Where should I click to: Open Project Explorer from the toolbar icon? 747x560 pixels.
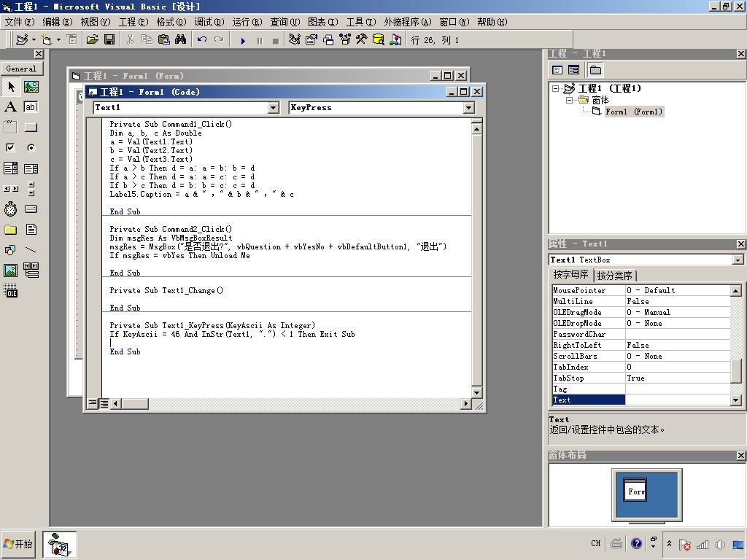tap(295, 40)
